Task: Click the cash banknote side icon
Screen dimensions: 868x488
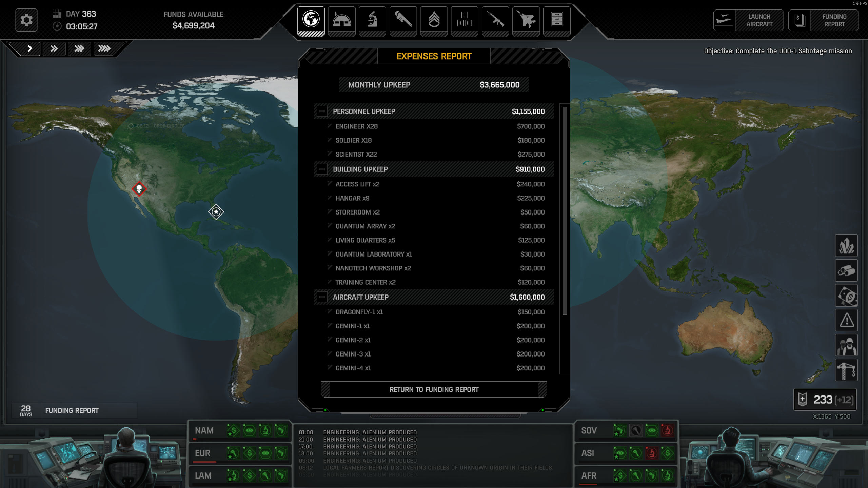Action: point(846,296)
